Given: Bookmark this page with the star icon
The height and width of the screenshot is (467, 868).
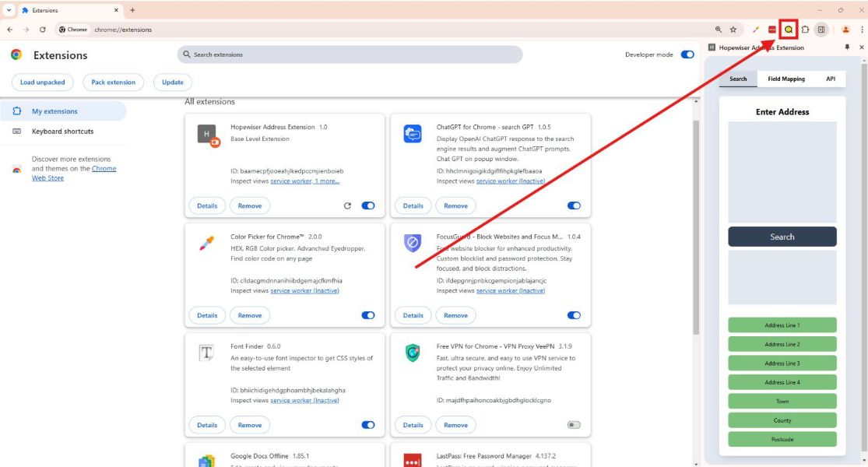Looking at the screenshot, I should pyautogui.click(x=733, y=30).
